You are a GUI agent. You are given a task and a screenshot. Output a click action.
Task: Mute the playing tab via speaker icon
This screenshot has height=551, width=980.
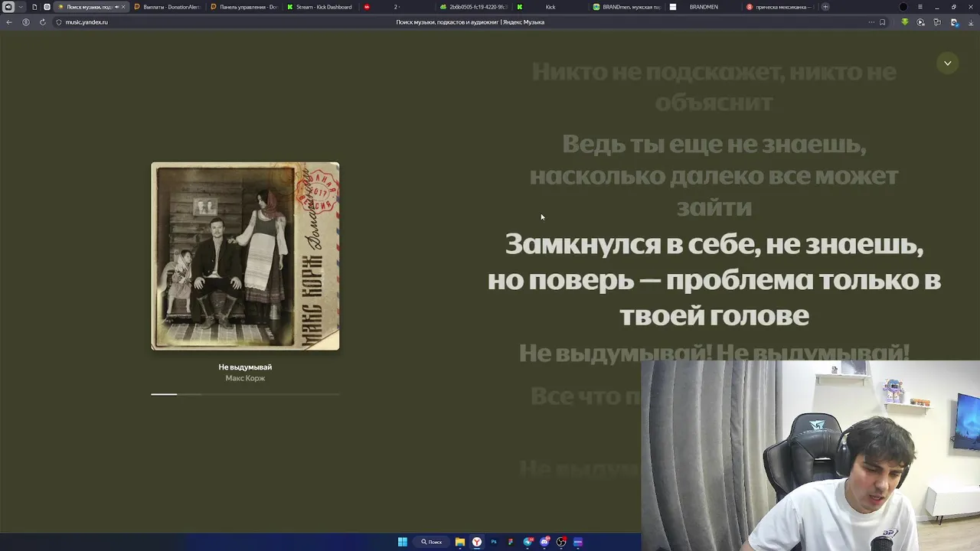116,7
